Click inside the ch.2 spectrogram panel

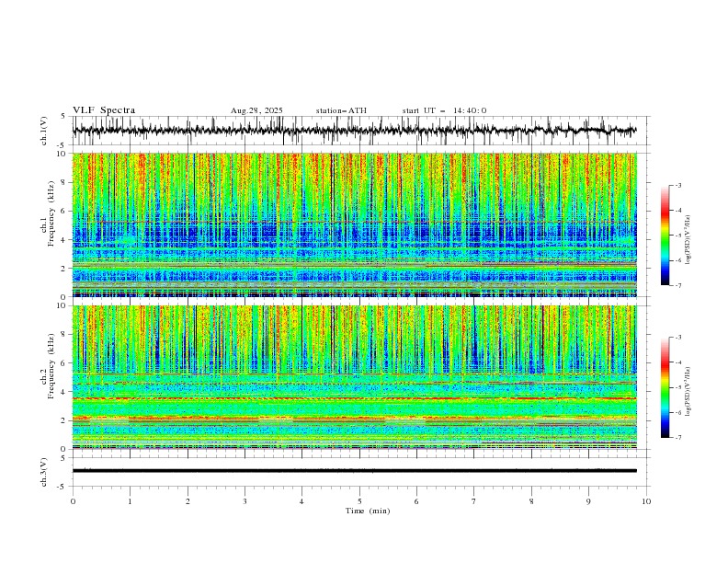(354, 377)
